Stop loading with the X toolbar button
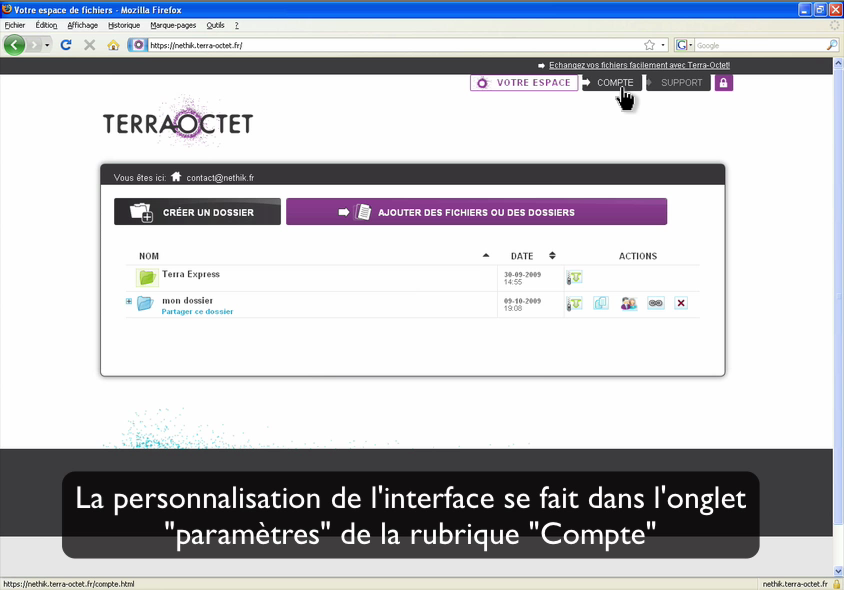This screenshot has height=590, width=844. pos(89,45)
